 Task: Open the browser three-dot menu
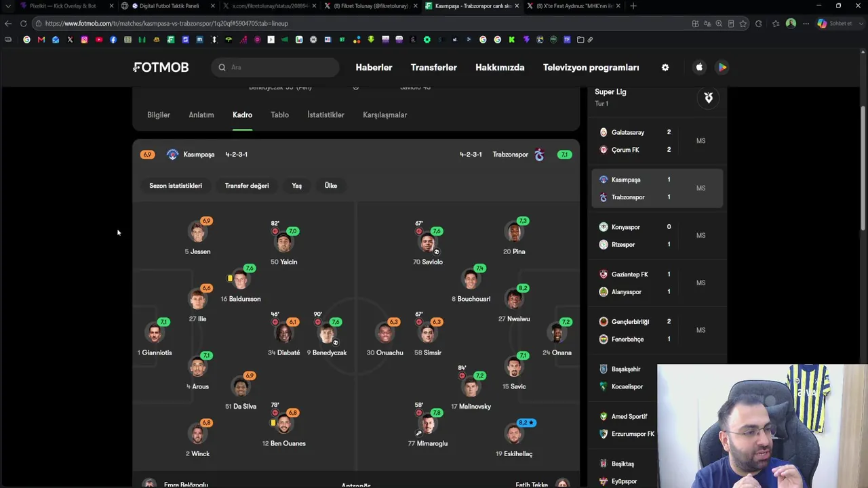pos(806,23)
